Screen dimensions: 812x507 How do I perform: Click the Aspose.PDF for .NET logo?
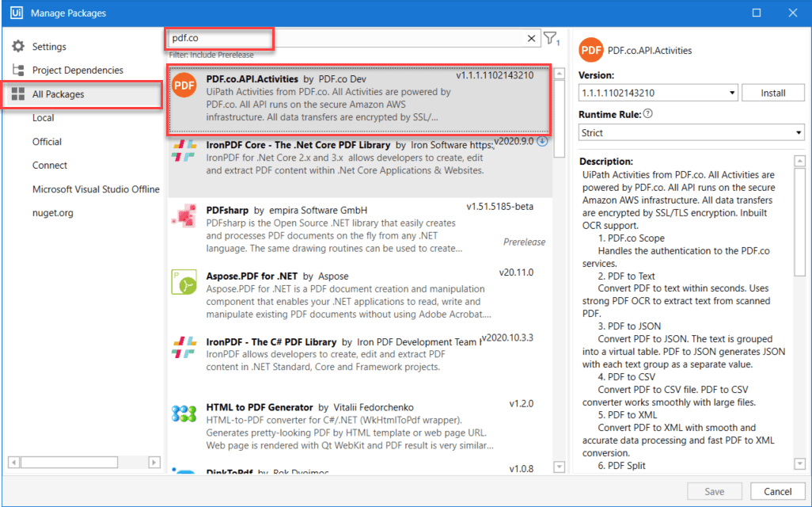coord(184,281)
